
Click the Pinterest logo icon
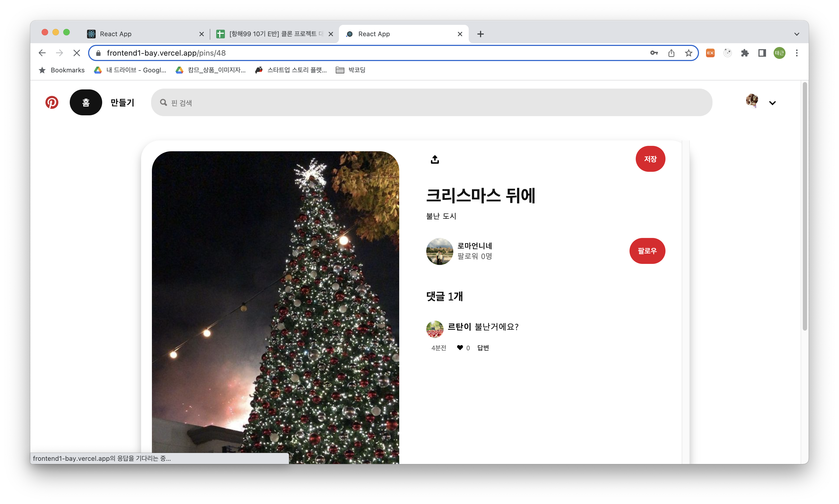(52, 103)
